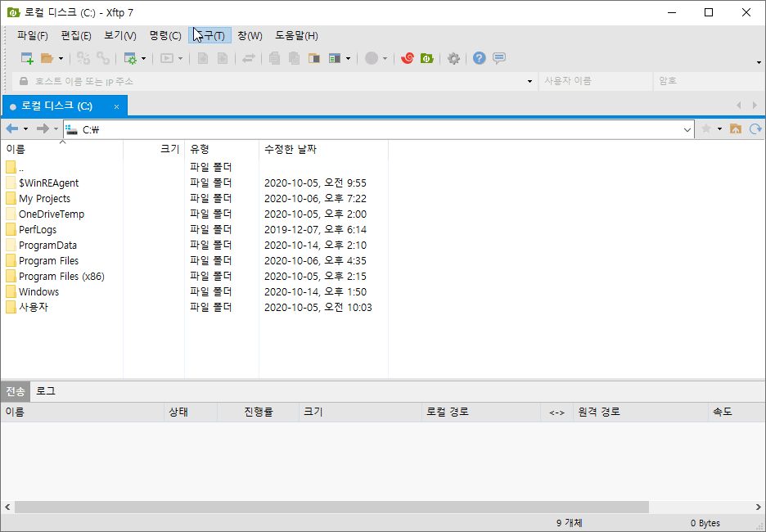Open the Properties icon dropdown arrow
Viewport: 766px width, 532px height.
(144, 59)
